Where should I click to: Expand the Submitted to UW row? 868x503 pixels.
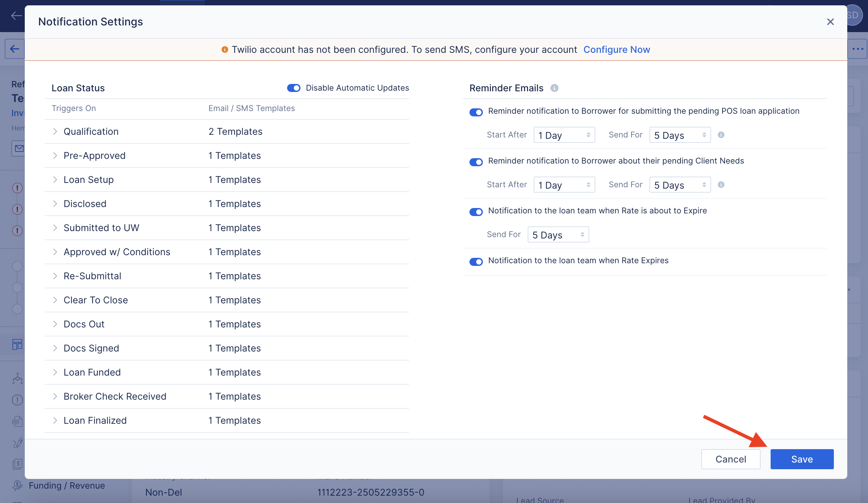(x=55, y=228)
